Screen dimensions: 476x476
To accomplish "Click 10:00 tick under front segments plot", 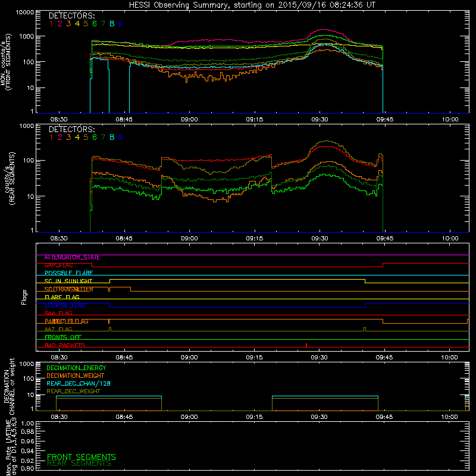I will click(450, 120).
